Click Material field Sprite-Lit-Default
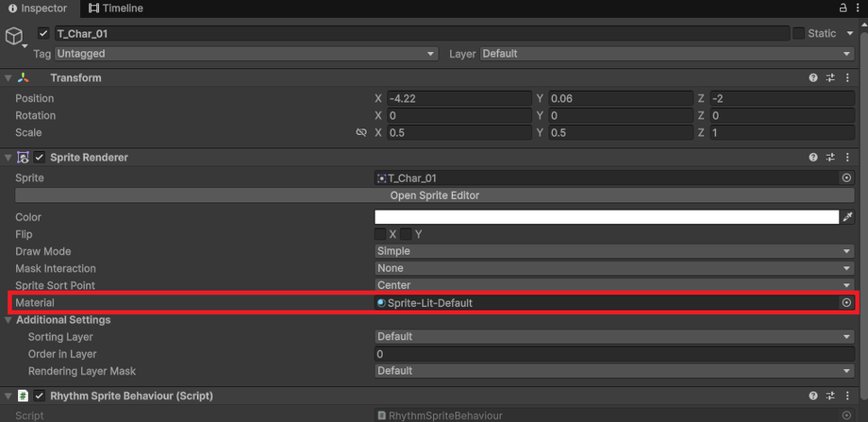 pyautogui.click(x=608, y=303)
